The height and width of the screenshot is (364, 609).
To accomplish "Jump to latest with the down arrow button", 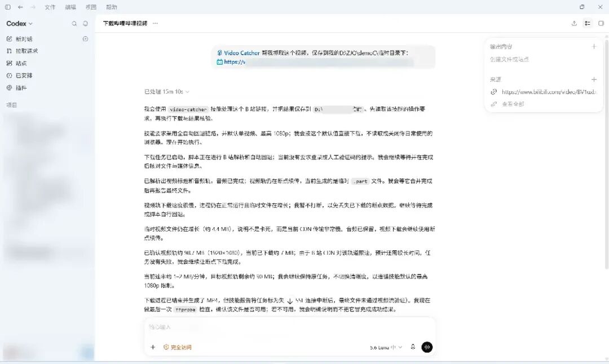I will coord(290,301).
